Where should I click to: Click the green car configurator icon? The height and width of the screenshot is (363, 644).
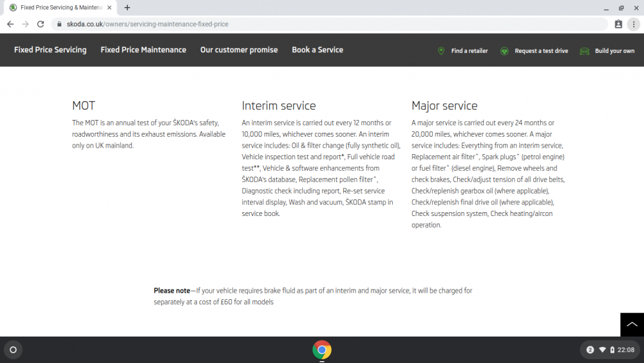585,51
